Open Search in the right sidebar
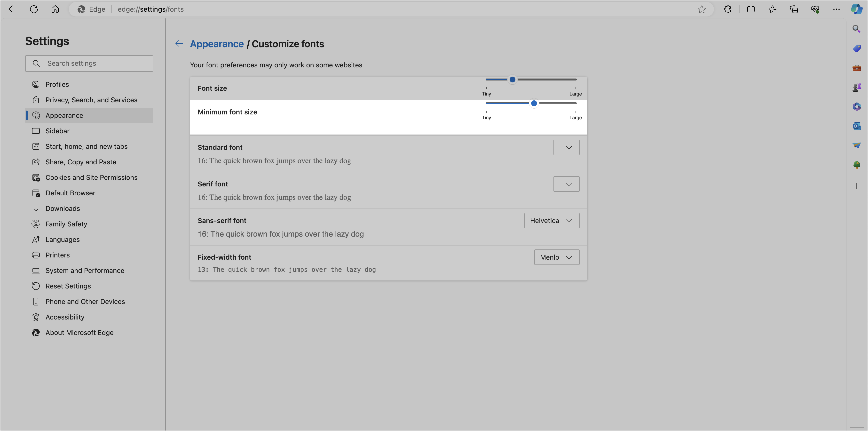Screen dimensions: 868x431 (x=856, y=29)
